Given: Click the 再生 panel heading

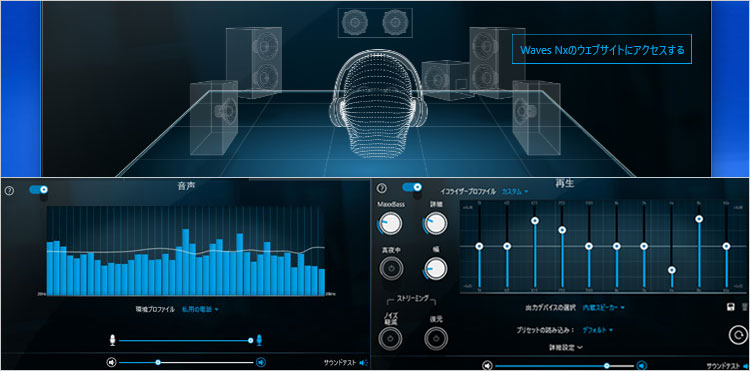Looking at the screenshot, I should point(564,183).
